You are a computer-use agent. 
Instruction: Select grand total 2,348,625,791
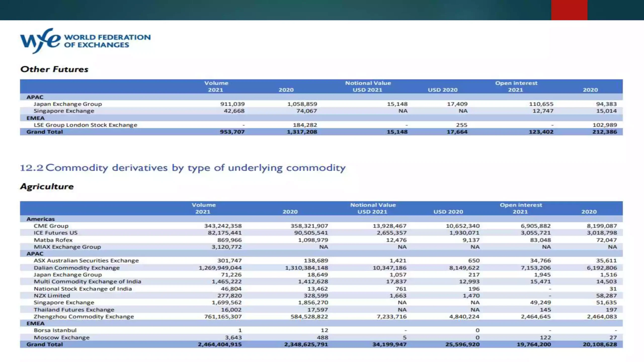point(306,344)
